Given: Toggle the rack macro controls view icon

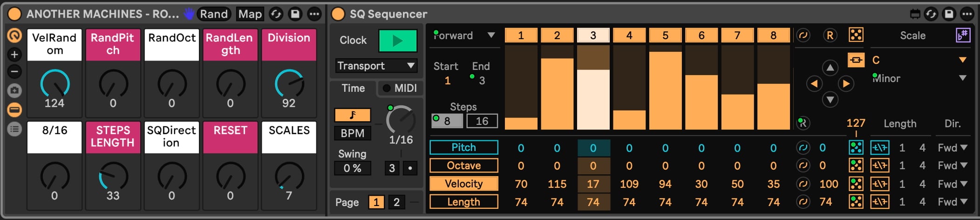Looking at the screenshot, I should 14,35.
